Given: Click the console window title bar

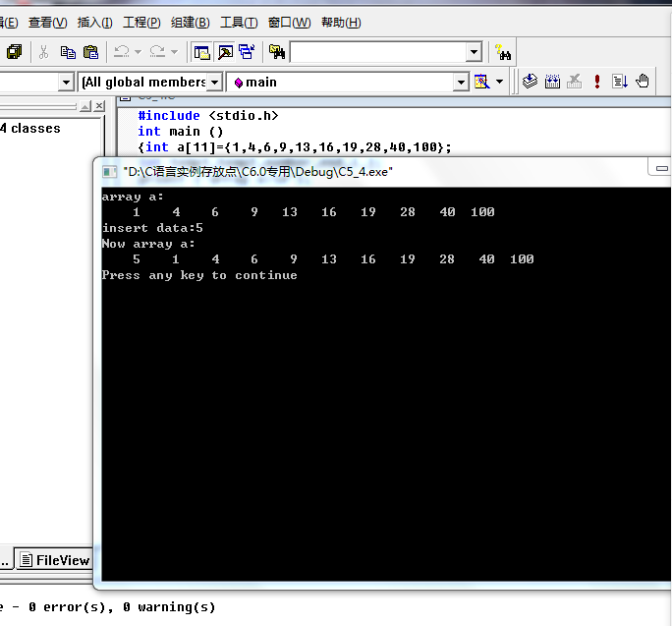Looking at the screenshot, I should (373, 171).
